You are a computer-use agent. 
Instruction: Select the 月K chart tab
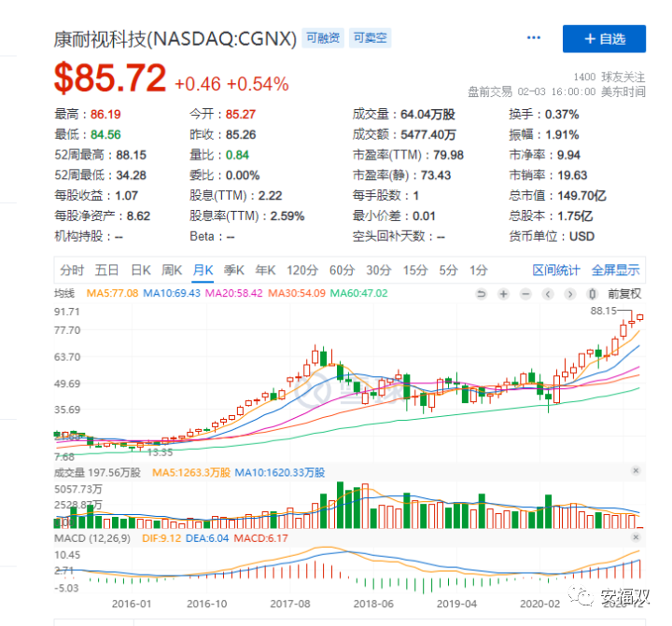(203, 271)
